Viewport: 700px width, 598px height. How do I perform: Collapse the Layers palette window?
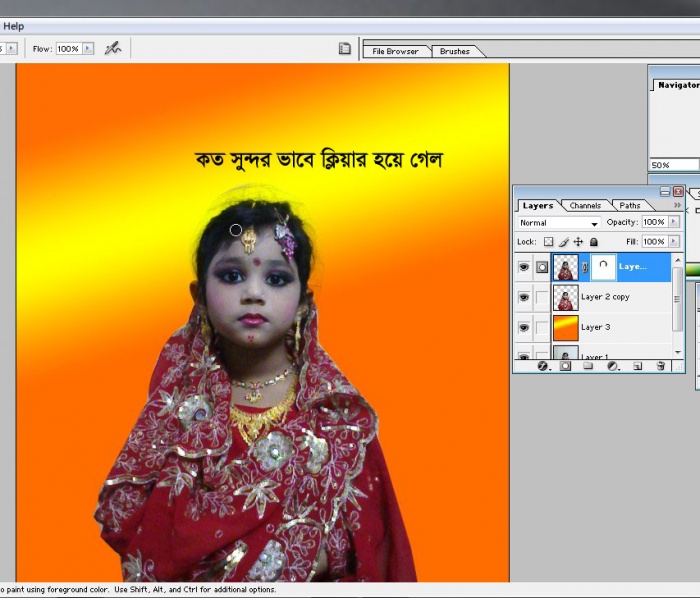click(x=665, y=191)
